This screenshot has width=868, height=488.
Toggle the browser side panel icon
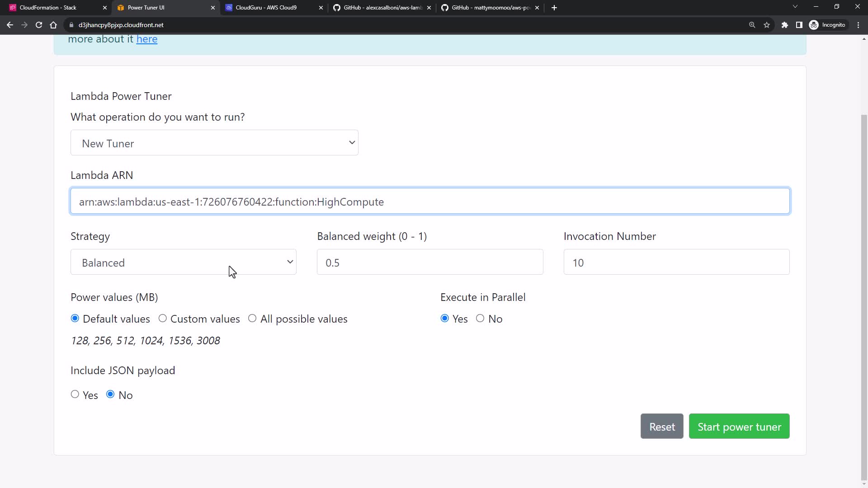(799, 25)
